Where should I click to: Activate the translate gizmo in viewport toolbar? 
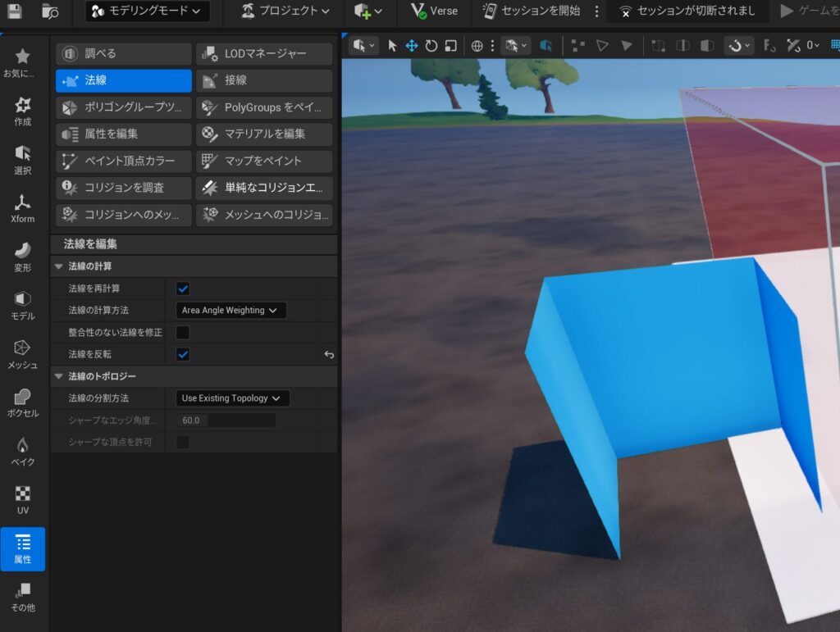pos(412,46)
